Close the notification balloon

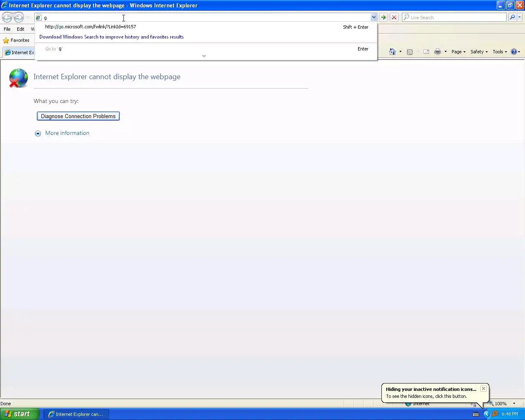[484, 388]
